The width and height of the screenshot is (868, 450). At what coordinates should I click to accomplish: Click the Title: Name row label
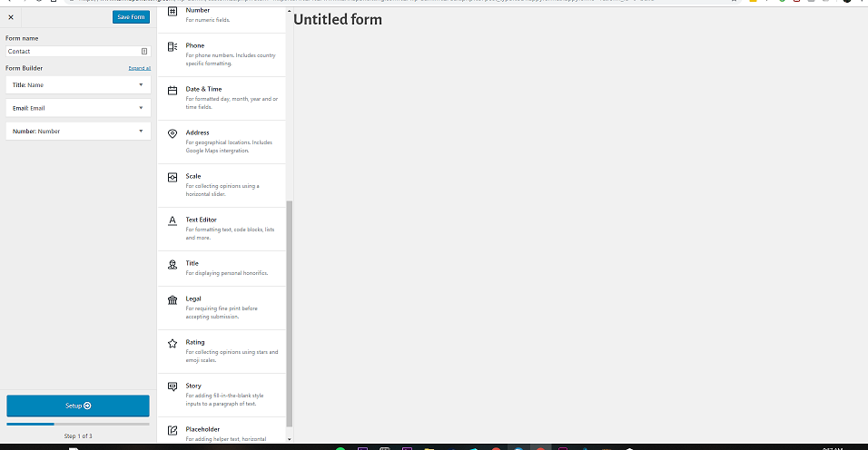coord(27,85)
